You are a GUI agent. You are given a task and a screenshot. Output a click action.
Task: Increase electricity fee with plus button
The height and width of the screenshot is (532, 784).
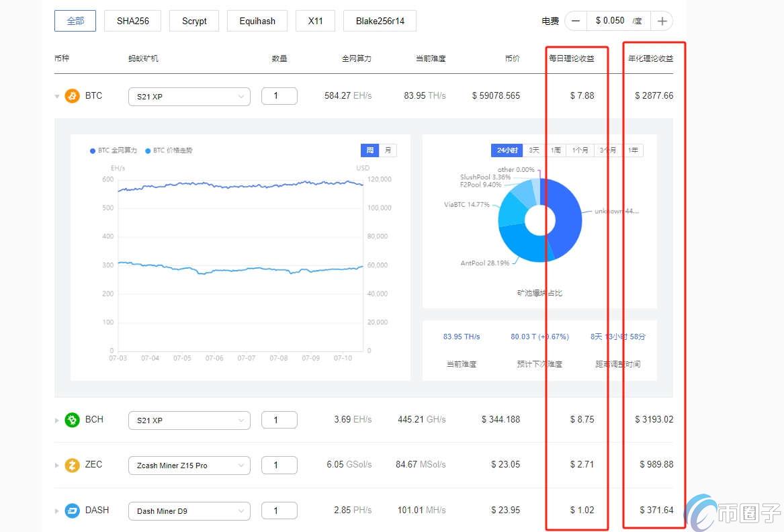pos(662,21)
